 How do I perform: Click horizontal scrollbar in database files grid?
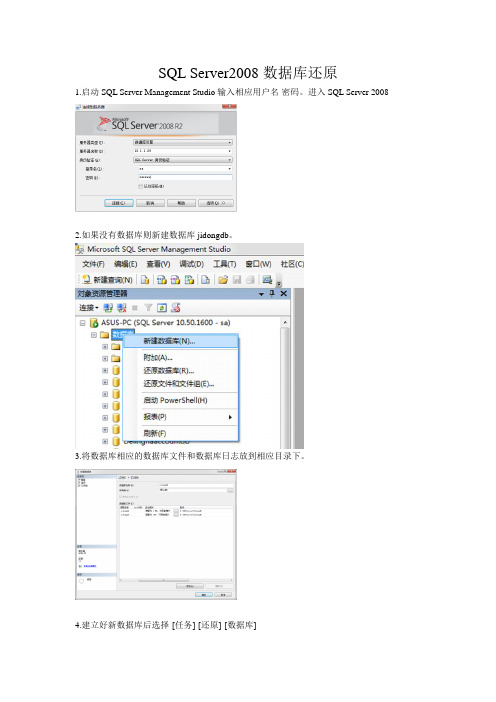(175, 581)
